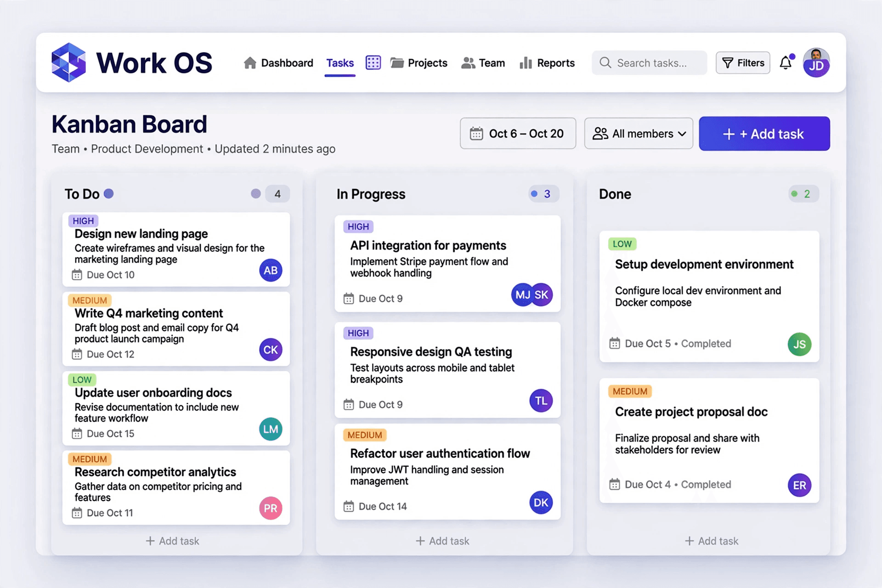882x588 pixels.
Task: Go to Dashboard
Action: [278, 62]
